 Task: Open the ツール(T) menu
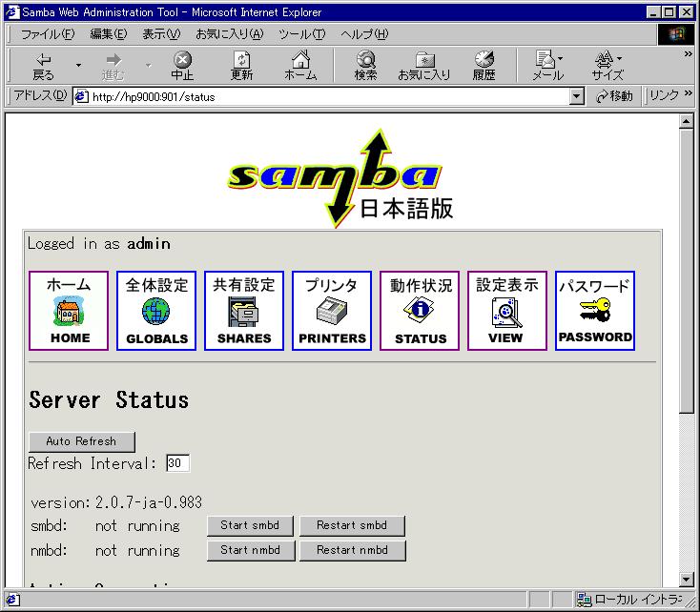click(x=302, y=34)
